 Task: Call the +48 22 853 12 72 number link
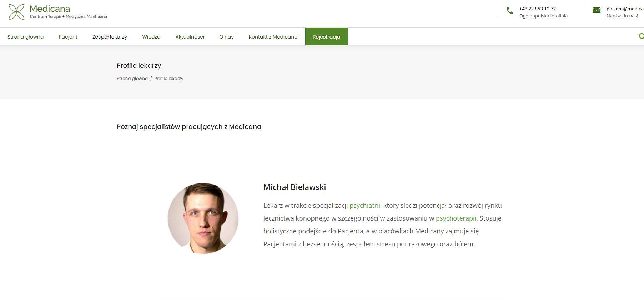537,9
